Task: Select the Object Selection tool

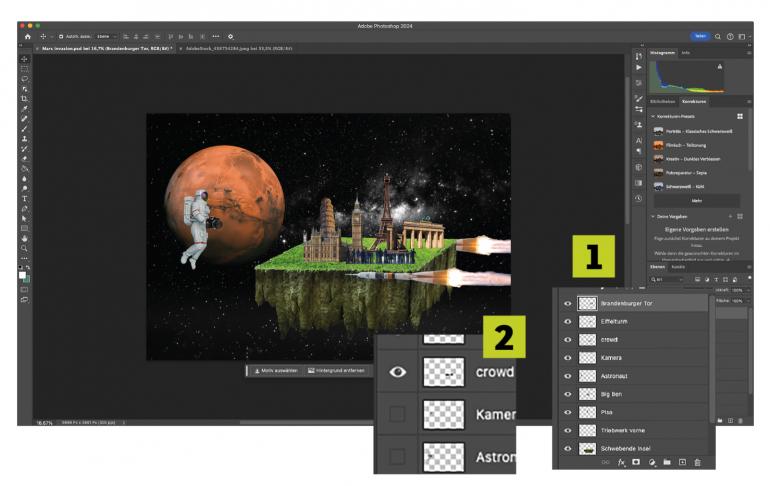Action: [x=25, y=89]
